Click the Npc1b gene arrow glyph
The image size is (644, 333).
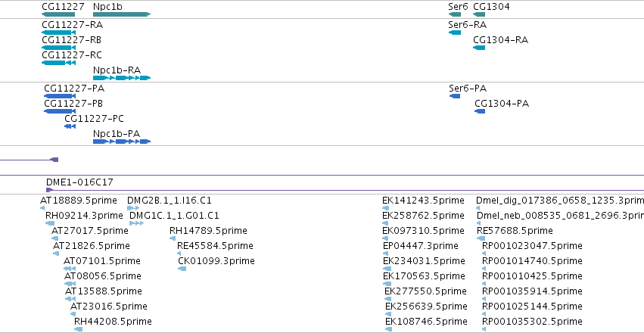click(122, 14)
